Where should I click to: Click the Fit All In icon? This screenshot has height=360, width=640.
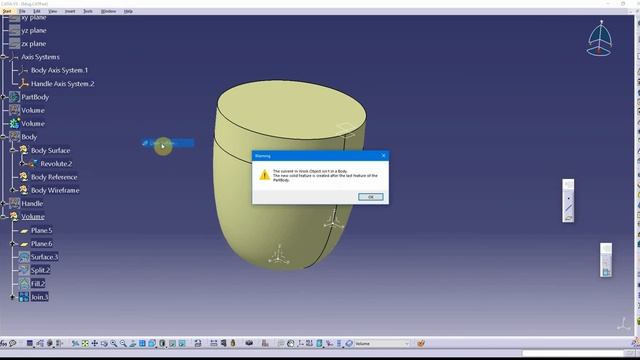(85, 344)
